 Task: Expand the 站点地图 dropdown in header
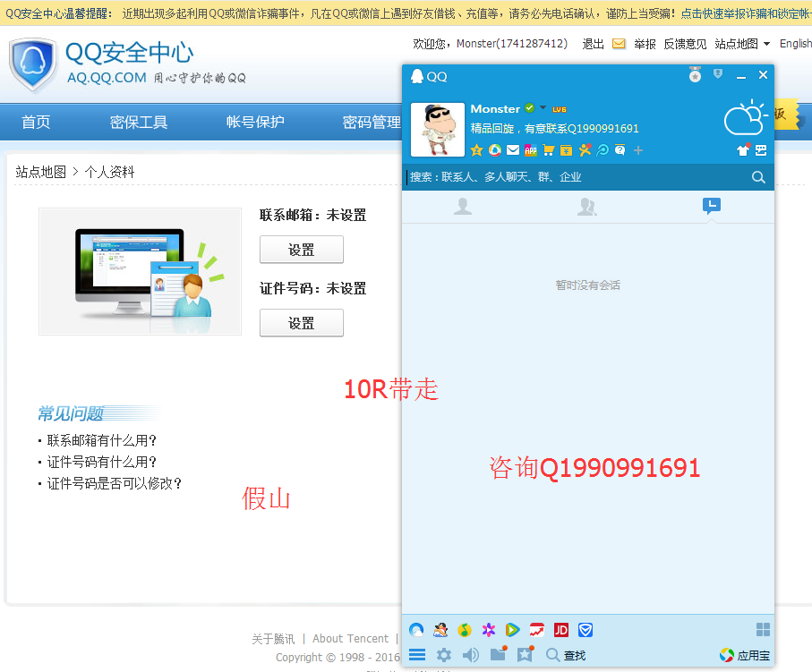pos(742,44)
